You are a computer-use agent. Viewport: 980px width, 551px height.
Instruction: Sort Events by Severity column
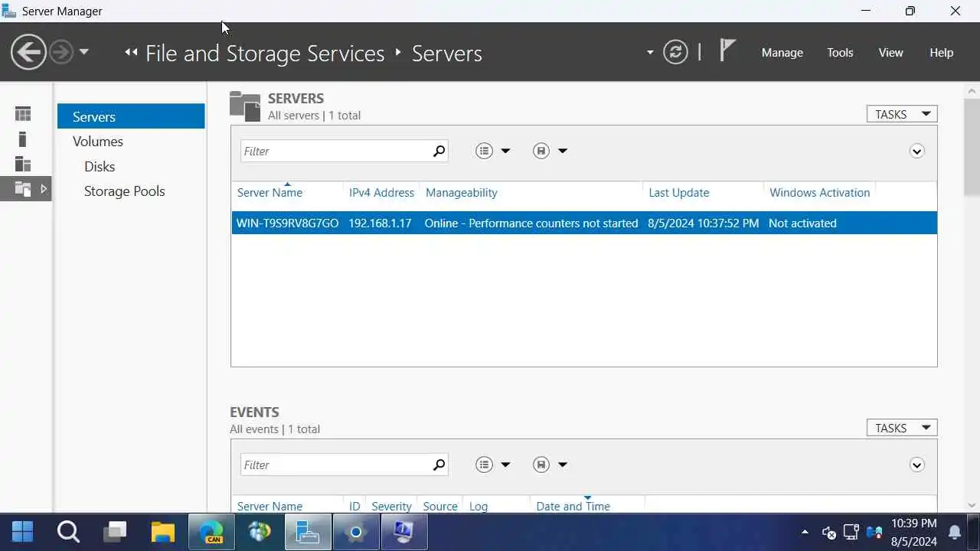pos(391,507)
